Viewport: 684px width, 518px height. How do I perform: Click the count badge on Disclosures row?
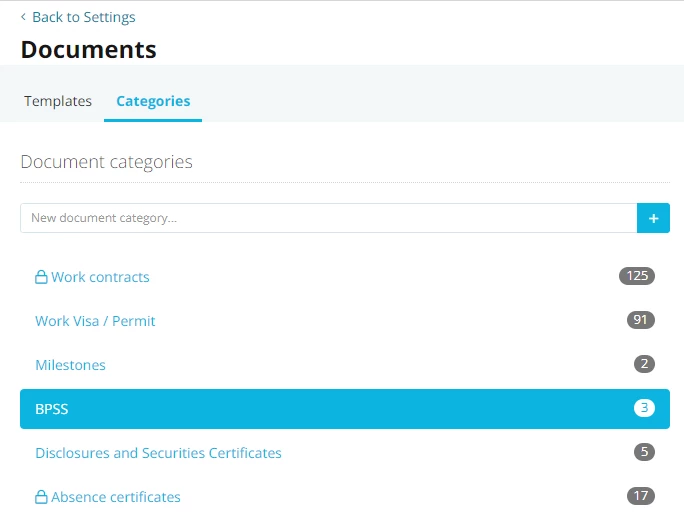tap(644, 452)
